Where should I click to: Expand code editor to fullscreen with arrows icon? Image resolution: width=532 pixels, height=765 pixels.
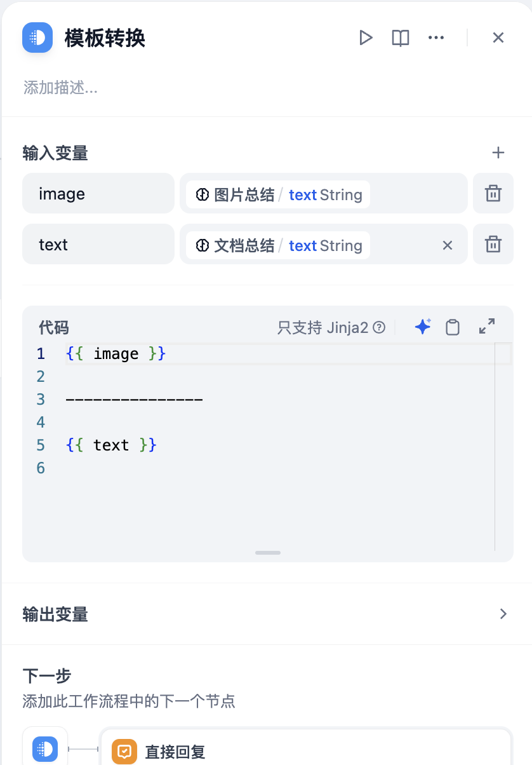(486, 326)
